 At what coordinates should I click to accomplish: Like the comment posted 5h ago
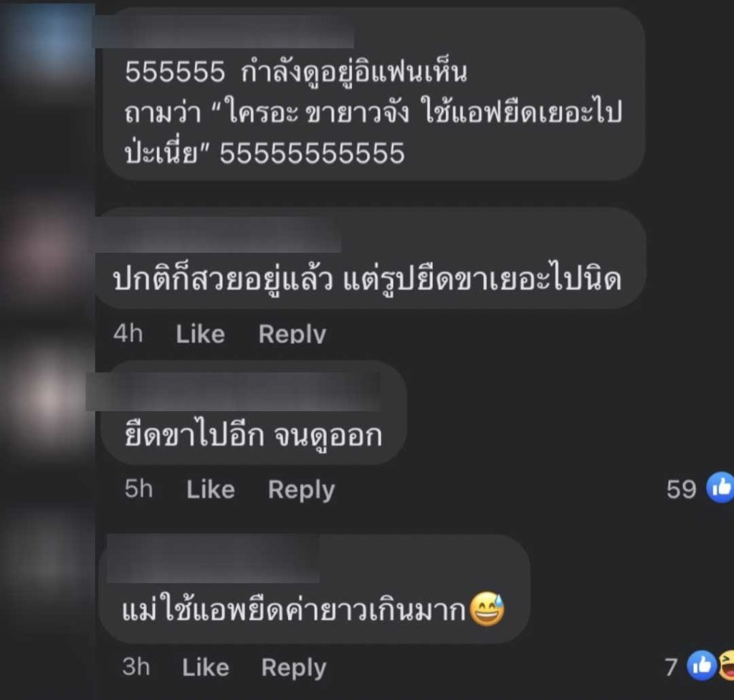point(211,489)
